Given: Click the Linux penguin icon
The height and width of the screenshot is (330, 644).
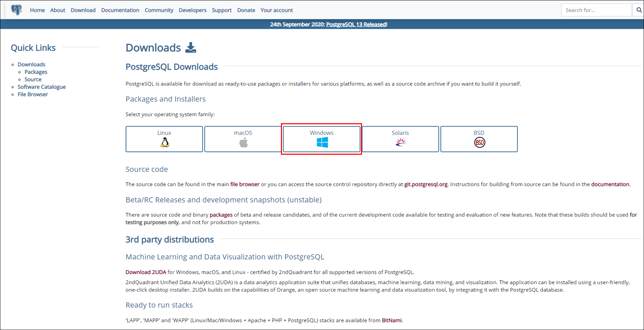Looking at the screenshot, I should [x=165, y=142].
